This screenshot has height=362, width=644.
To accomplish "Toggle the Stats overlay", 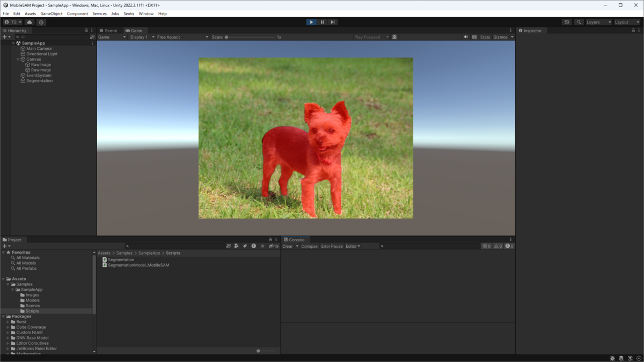I will (485, 37).
